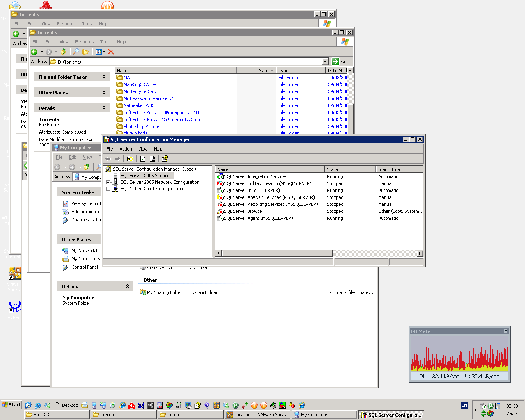Viewport: 525px width, 420px height.
Task: Open the Help menu in SQL Server Configuration Manager
Action: pyautogui.click(x=158, y=149)
